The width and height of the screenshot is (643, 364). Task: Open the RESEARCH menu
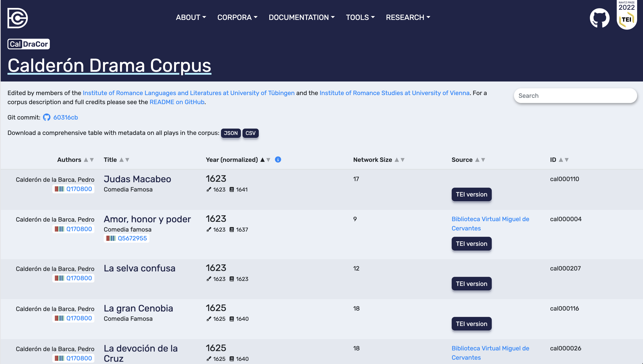coord(408,17)
